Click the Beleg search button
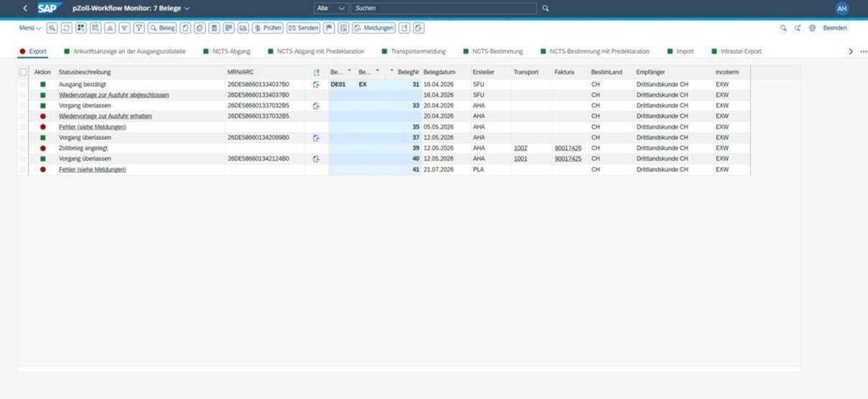The width and height of the screenshot is (868, 399). click(x=162, y=28)
